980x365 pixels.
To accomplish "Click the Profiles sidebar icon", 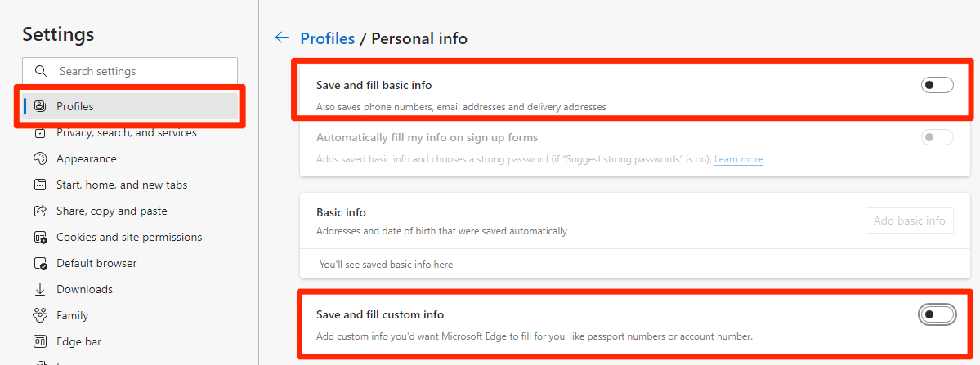I will point(40,106).
